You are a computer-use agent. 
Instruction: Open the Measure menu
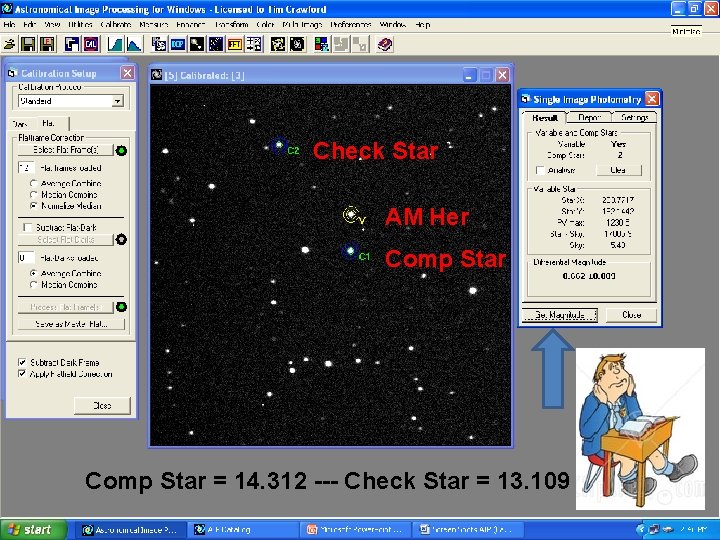[x=154, y=24]
